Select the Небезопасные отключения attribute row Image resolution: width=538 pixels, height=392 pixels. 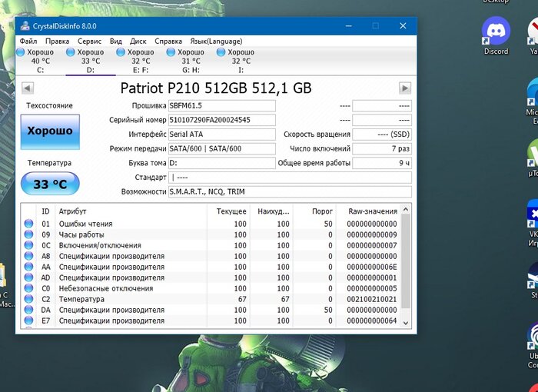coord(211,288)
